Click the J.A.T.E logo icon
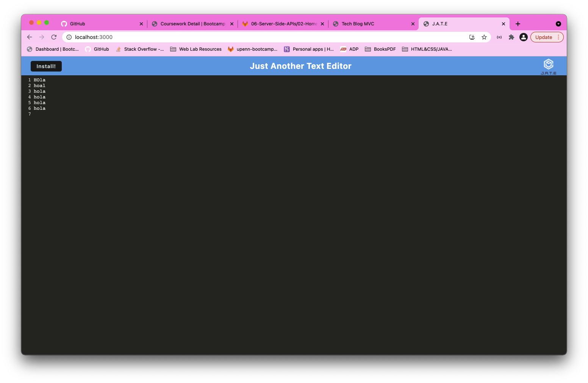The height and width of the screenshot is (383, 588). point(548,64)
